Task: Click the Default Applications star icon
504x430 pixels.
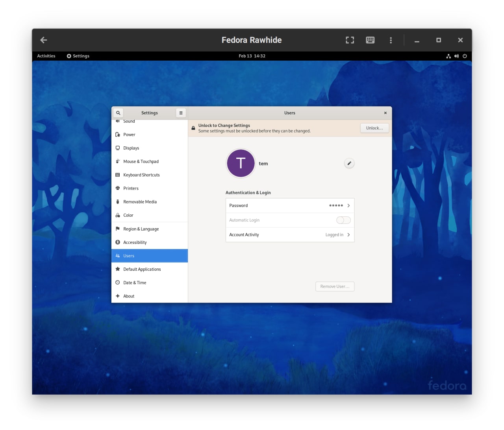Action: 118,269
